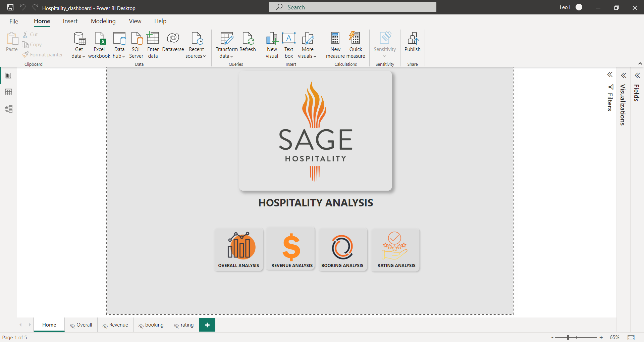Click the zoom out minus button
Viewport: 644px width, 342px height.
552,337
